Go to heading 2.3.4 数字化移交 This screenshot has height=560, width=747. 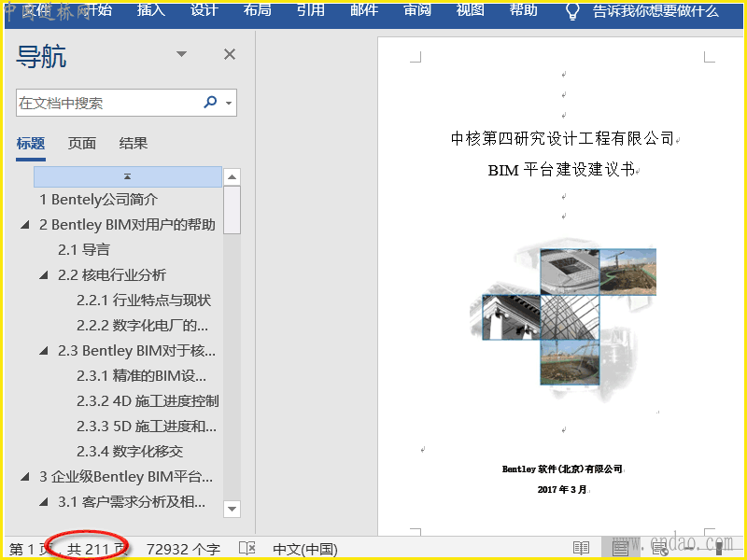click(x=130, y=452)
